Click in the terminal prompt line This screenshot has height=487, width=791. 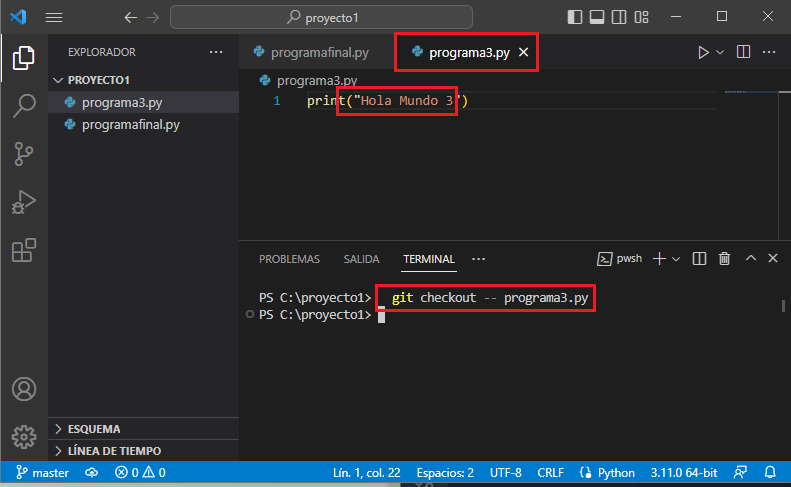coord(381,315)
